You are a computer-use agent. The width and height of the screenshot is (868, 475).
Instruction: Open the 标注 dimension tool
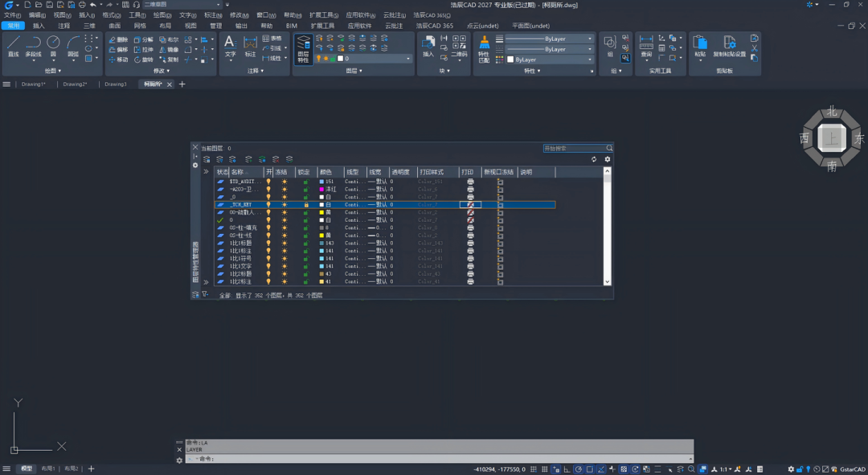pyautogui.click(x=250, y=46)
